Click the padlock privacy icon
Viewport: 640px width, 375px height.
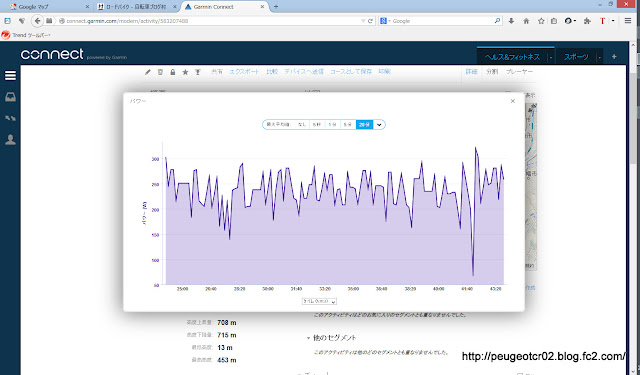pyautogui.click(x=173, y=72)
